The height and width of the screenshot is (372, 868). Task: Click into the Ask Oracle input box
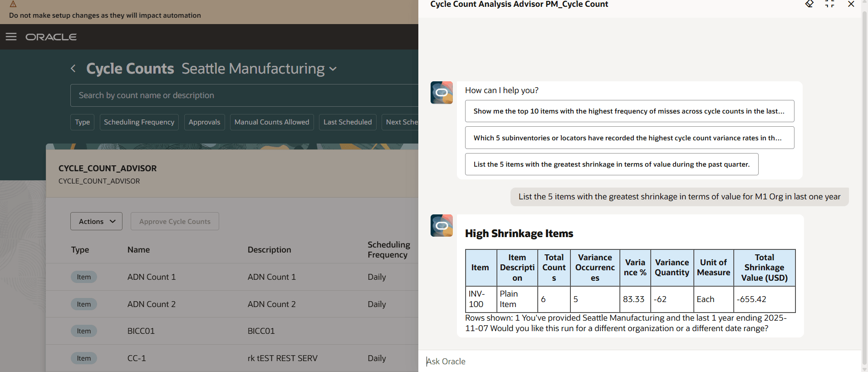tap(640, 361)
